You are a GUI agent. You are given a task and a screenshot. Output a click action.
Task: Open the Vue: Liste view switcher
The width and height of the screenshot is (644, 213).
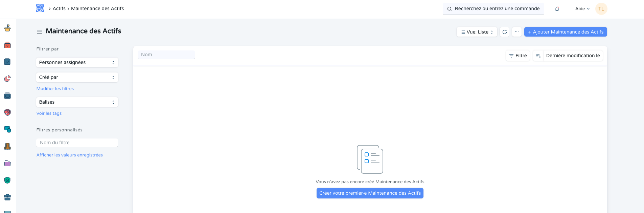(x=477, y=32)
